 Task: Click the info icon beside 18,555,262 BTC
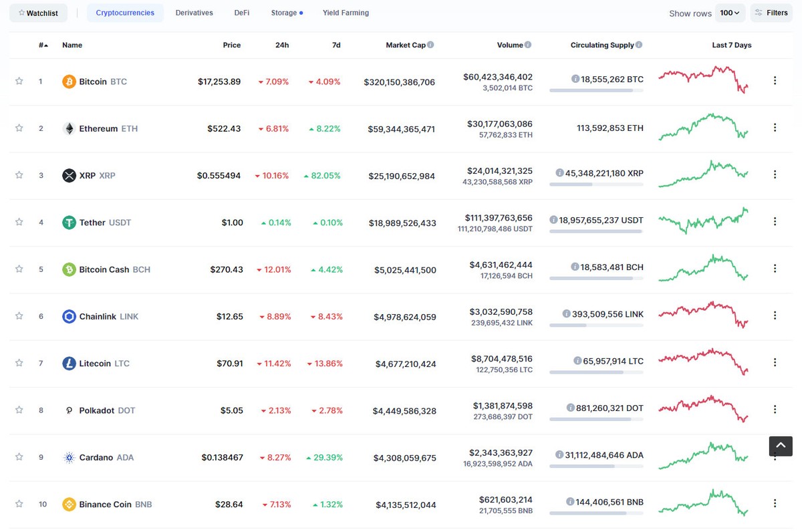tap(575, 78)
